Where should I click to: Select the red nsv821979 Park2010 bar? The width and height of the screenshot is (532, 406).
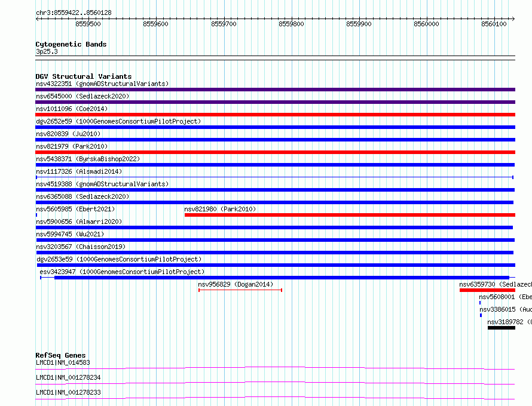[275, 152]
